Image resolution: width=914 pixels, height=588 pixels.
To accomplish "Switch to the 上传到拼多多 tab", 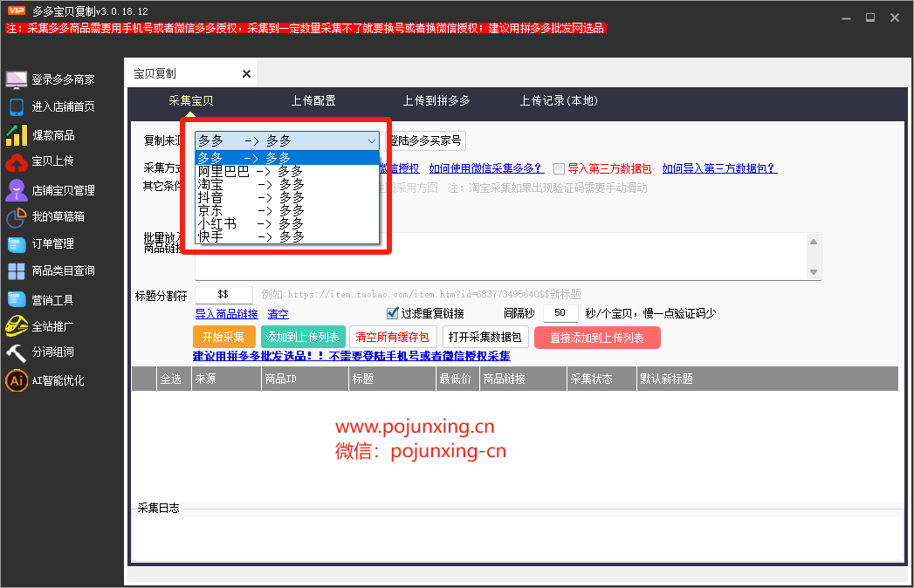I will pos(436,101).
